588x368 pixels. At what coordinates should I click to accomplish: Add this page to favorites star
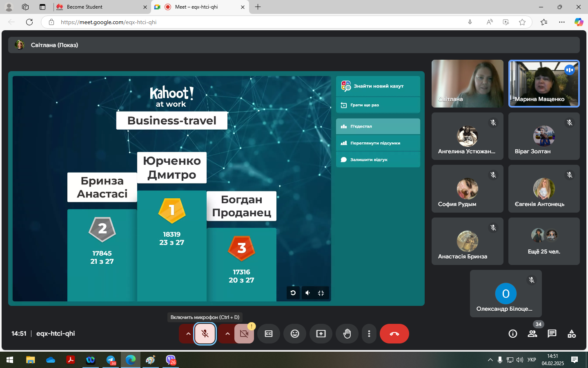[522, 22]
